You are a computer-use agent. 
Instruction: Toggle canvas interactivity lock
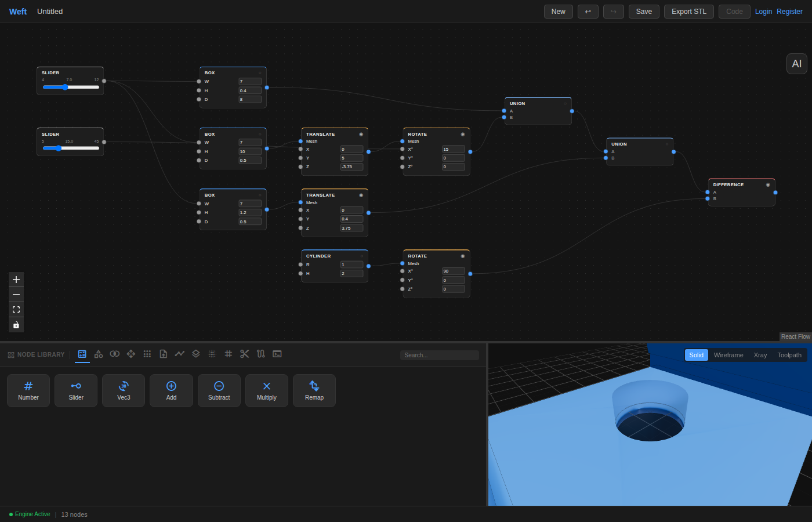click(x=16, y=325)
